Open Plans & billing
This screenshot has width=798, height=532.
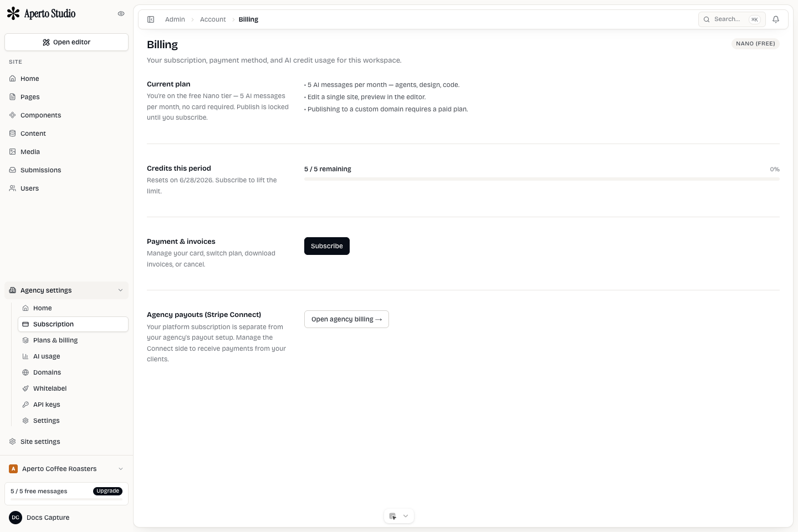[73, 340]
